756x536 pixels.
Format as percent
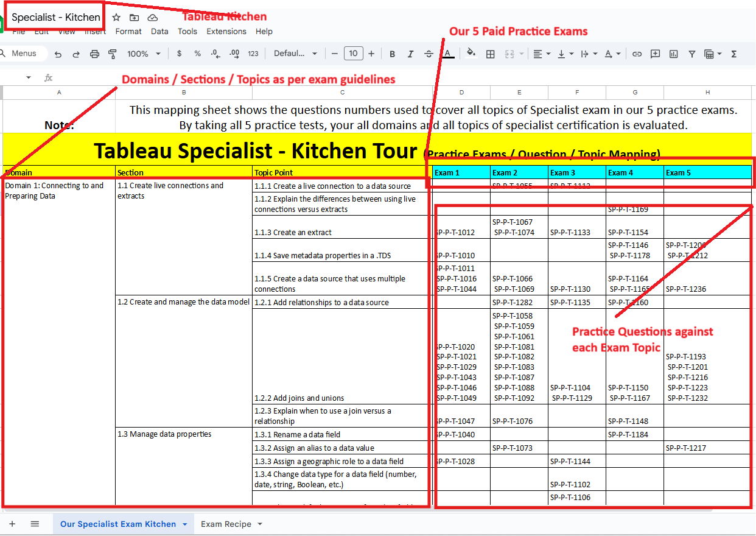click(197, 54)
